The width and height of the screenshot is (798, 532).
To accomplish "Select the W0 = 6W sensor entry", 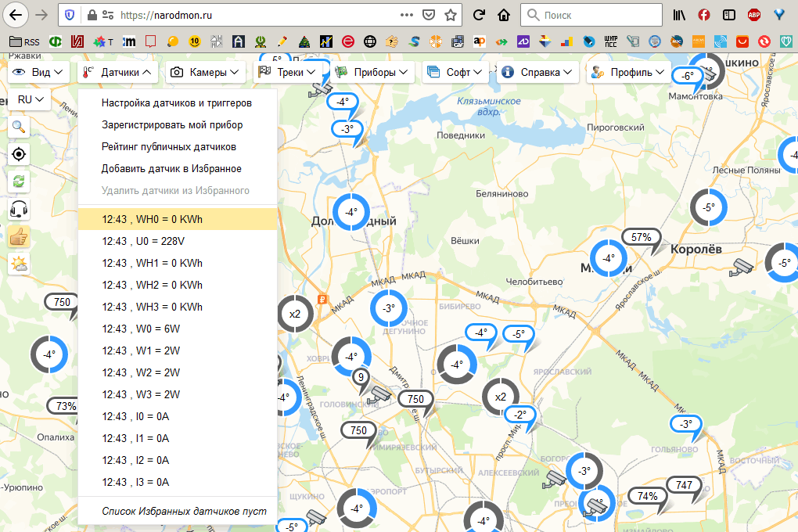I will 177,329.
